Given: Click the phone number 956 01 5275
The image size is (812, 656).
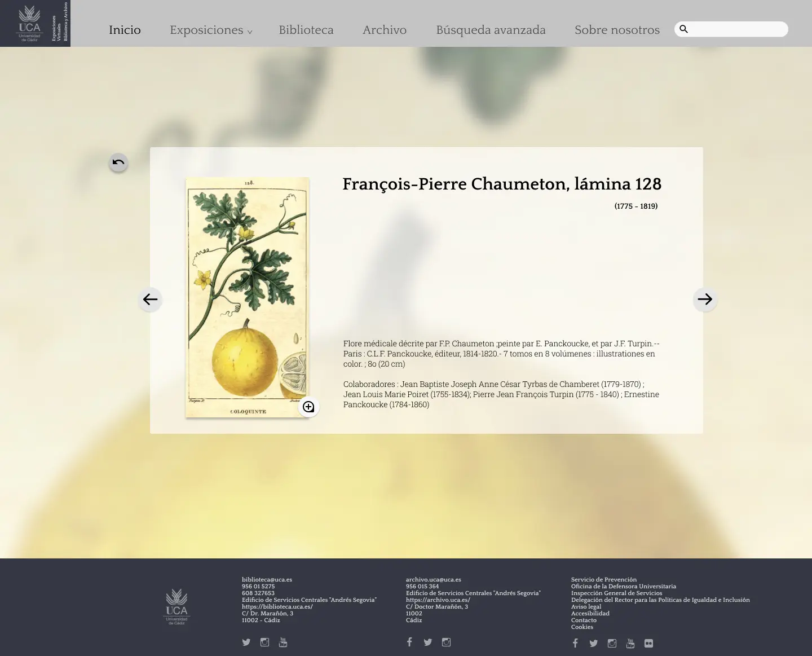Looking at the screenshot, I should click(x=258, y=586).
